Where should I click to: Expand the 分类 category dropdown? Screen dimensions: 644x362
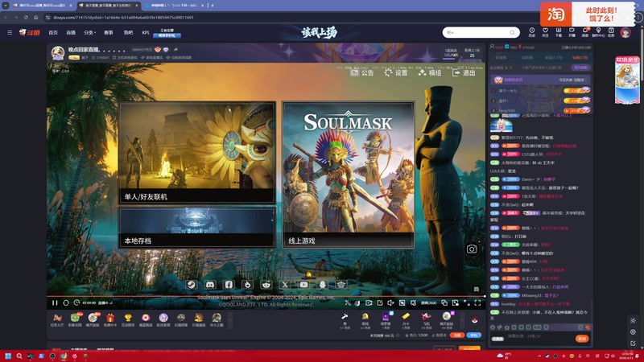coord(89,32)
